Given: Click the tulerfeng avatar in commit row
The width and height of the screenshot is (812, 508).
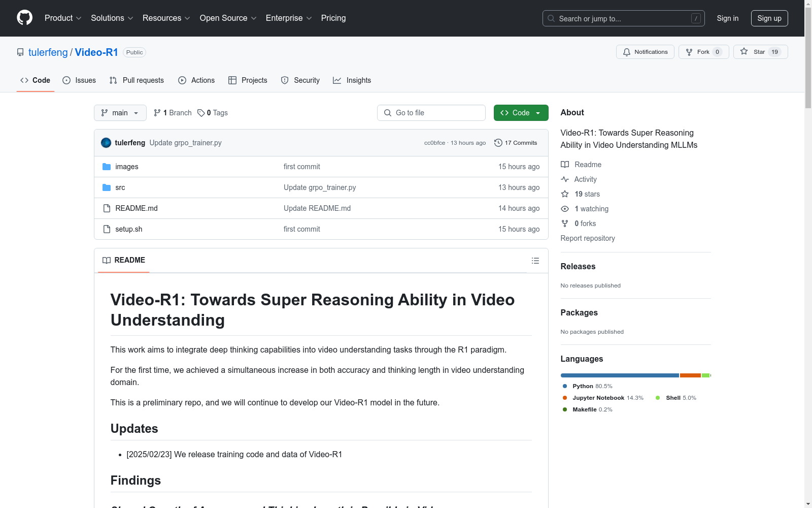Looking at the screenshot, I should pos(106,143).
